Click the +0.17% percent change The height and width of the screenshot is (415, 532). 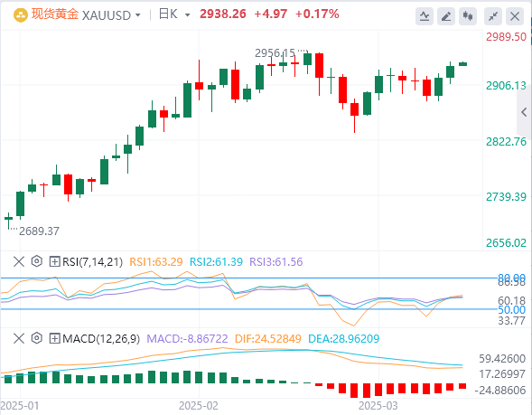click(x=317, y=14)
